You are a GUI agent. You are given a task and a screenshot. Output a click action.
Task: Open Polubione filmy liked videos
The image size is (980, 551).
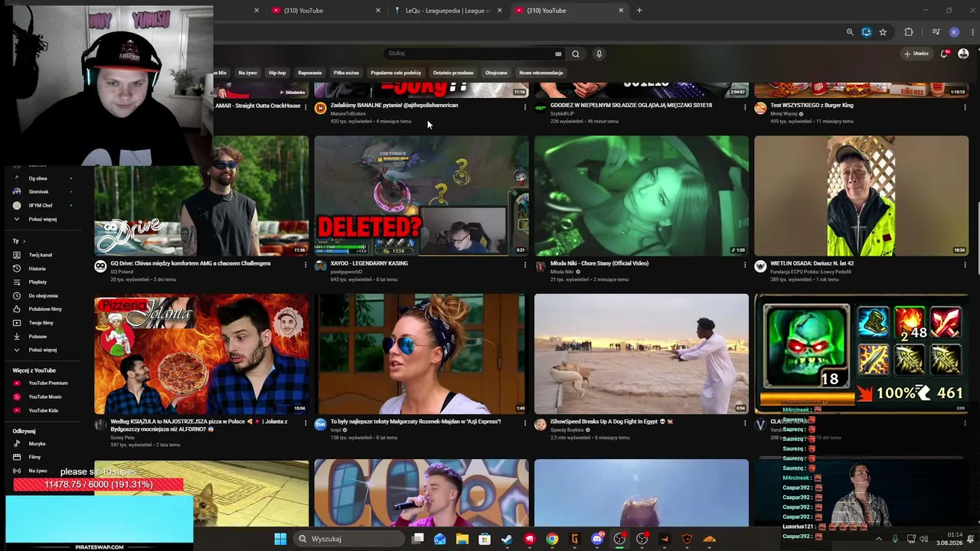pos(45,309)
